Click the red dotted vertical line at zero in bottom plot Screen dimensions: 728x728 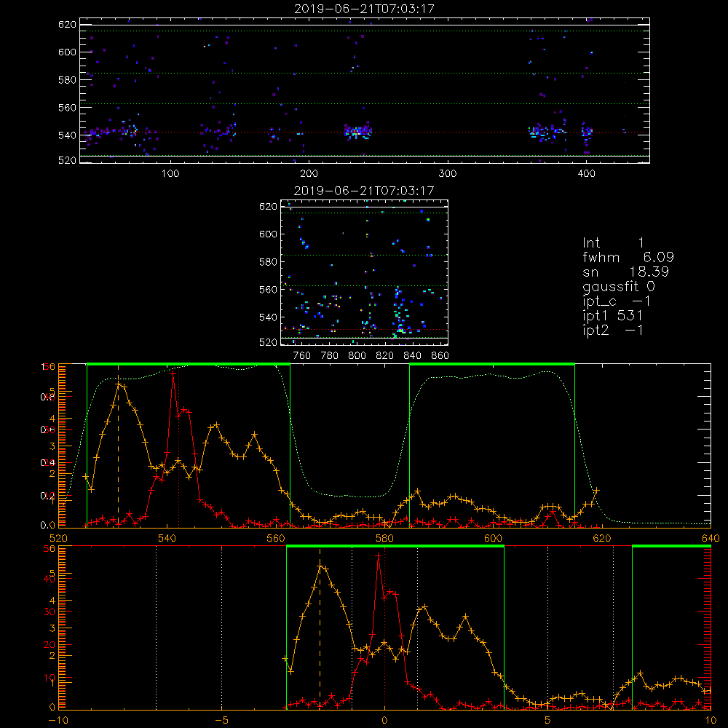click(384, 629)
